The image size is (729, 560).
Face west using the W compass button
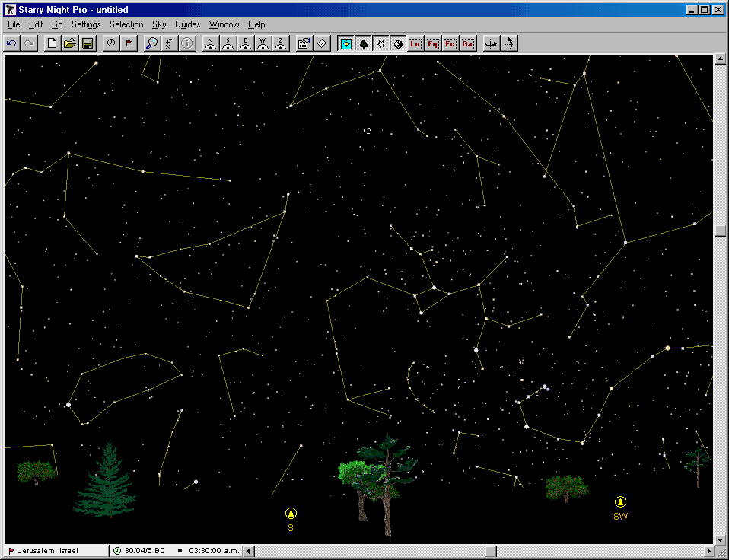pyautogui.click(x=263, y=43)
